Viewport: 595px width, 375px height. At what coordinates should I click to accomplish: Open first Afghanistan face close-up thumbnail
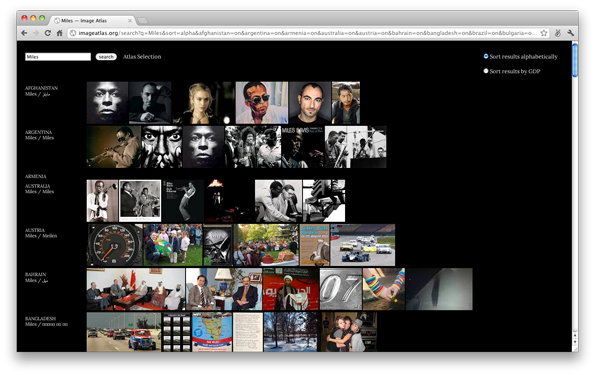click(107, 102)
